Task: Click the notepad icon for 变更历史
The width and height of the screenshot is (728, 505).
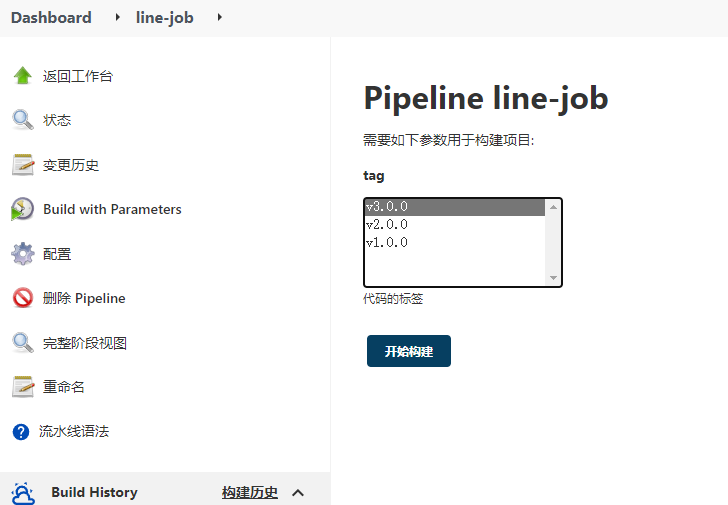Action: (22, 165)
